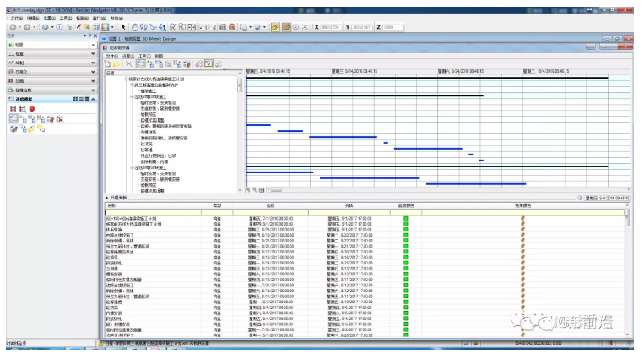Click New file icon in animation producer toolbar
644x354 pixels.
pyautogui.click(x=107, y=63)
